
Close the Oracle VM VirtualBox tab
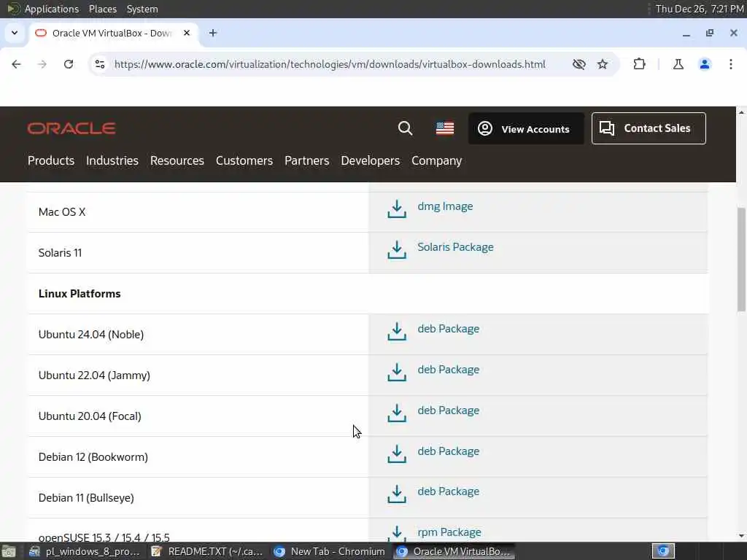[187, 33]
